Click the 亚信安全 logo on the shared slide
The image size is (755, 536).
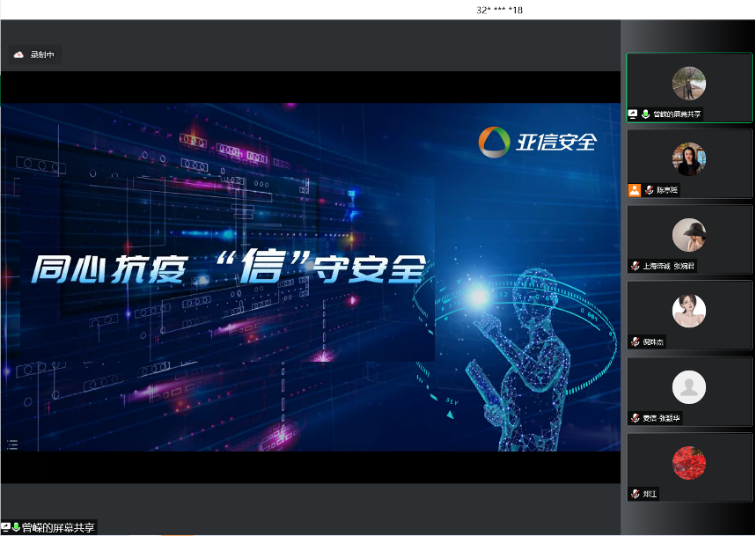pos(537,142)
